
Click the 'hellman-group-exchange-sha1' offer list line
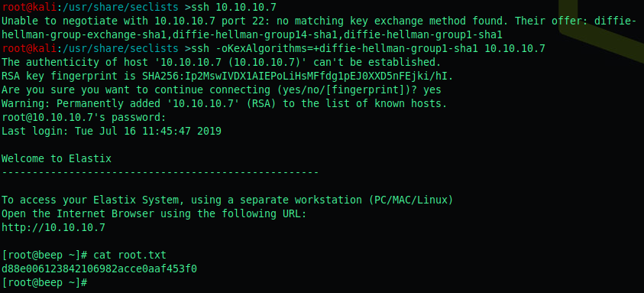coord(252,35)
